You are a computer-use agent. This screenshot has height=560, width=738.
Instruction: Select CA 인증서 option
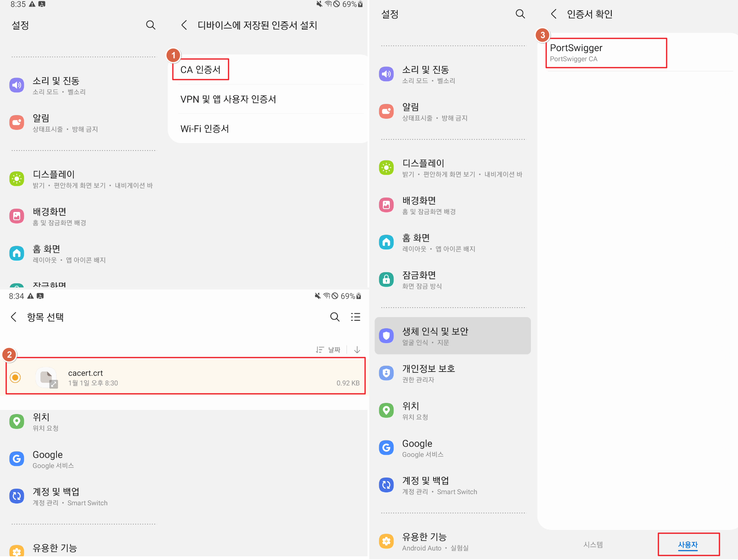point(200,70)
